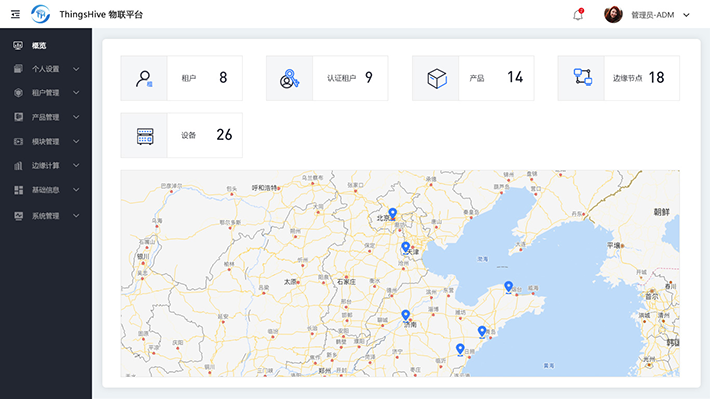Click the 产品 cube icon
The image size is (710, 399).
click(437, 78)
